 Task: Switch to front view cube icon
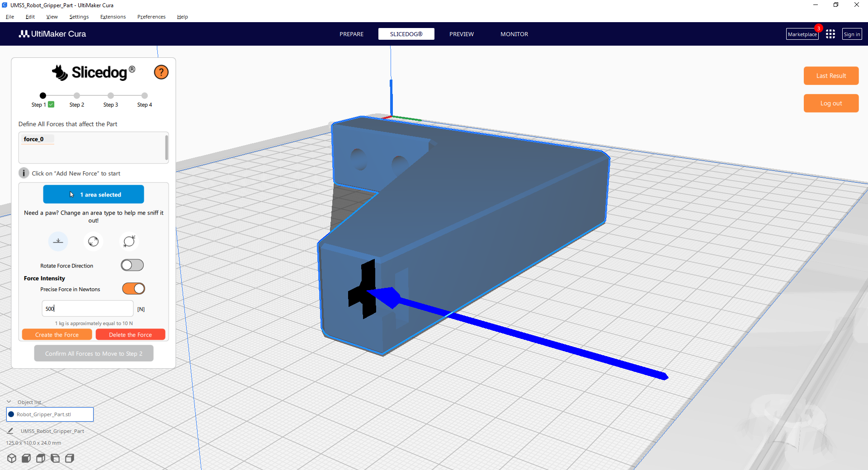pos(26,458)
